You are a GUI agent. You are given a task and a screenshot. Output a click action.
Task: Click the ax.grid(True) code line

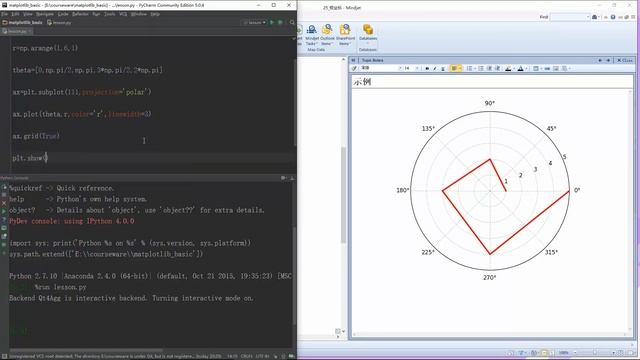click(36, 136)
